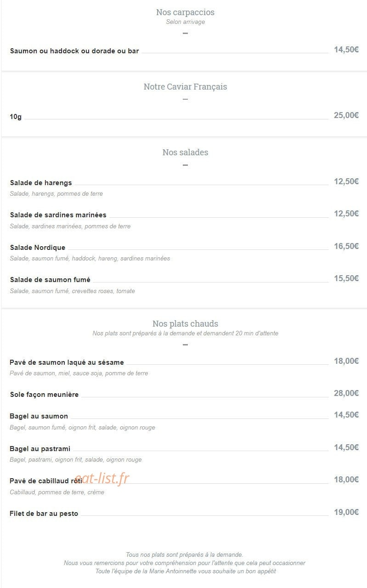
Task: Select Salade de sardines marinées
Action: coord(58,215)
